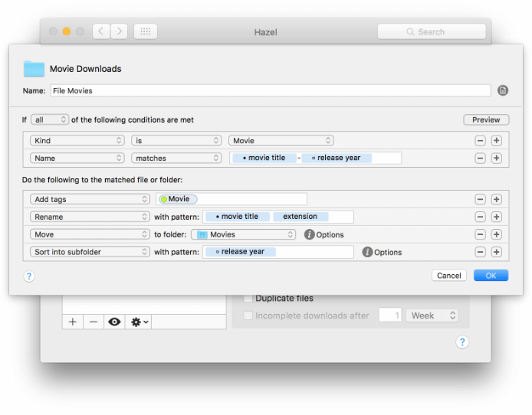Add action after Move row
This screenshot has height=415, width=532.
click(x=497, y=234)
